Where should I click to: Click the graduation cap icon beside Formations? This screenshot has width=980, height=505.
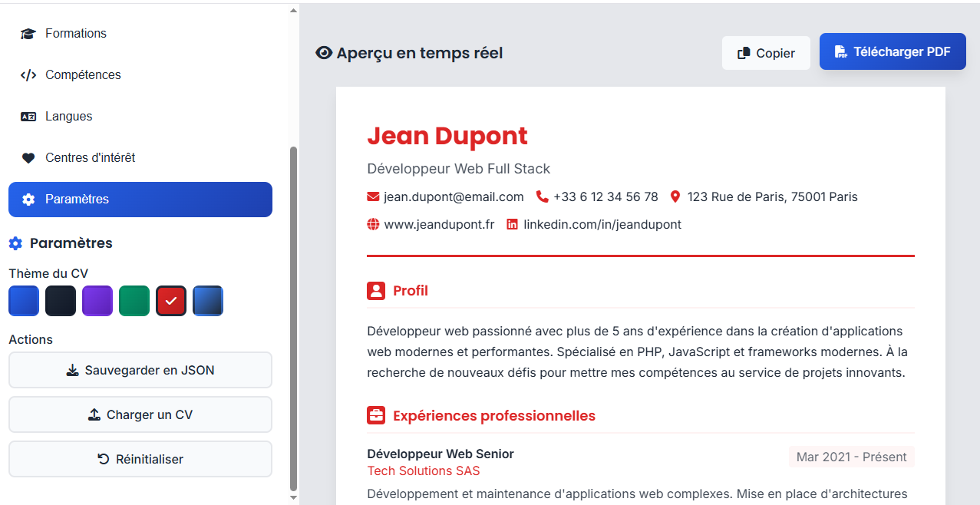[x=28, y=33]
